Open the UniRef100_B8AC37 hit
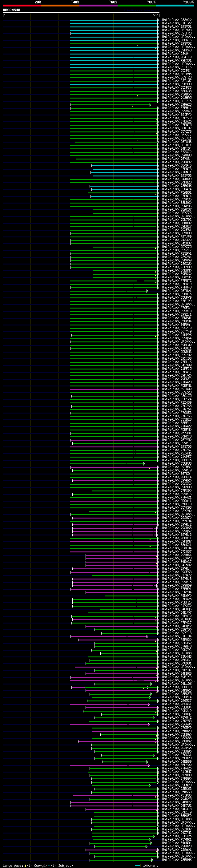The image size is (197, 868). click(177, 210)
